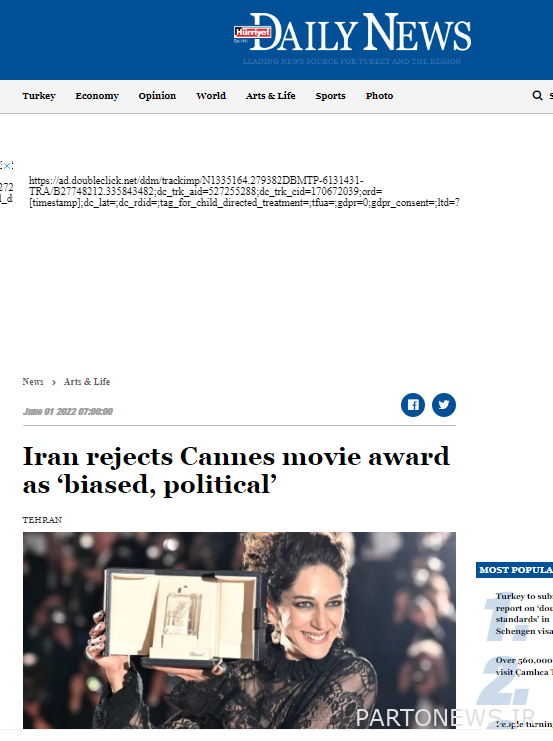553x741 pixels.
Task: Open the Cannes award article photo
Action: pos(239,630)
